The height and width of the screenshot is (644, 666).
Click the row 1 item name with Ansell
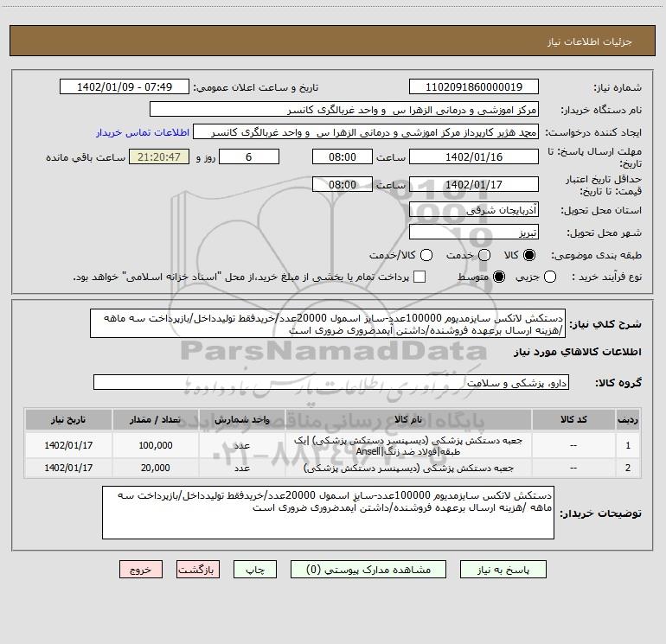click(x=408, y=446)
